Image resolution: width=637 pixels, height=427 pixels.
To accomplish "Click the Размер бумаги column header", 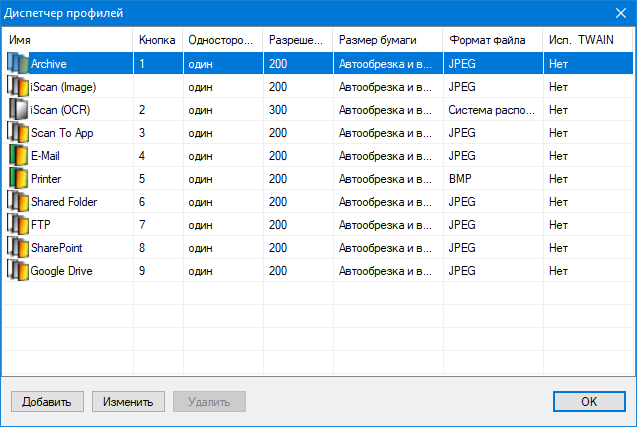I will tap(387, 40).
